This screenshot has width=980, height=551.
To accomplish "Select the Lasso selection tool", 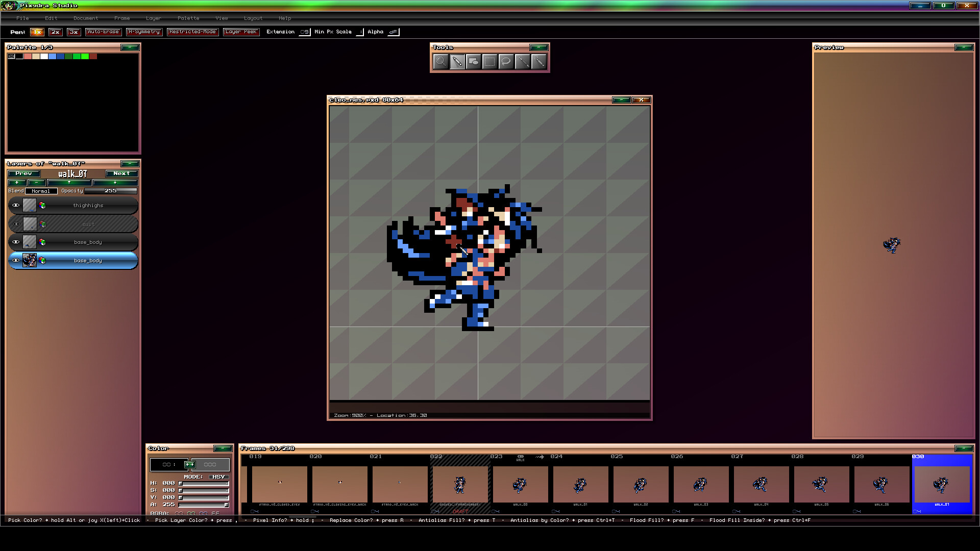I will [506, 62].
